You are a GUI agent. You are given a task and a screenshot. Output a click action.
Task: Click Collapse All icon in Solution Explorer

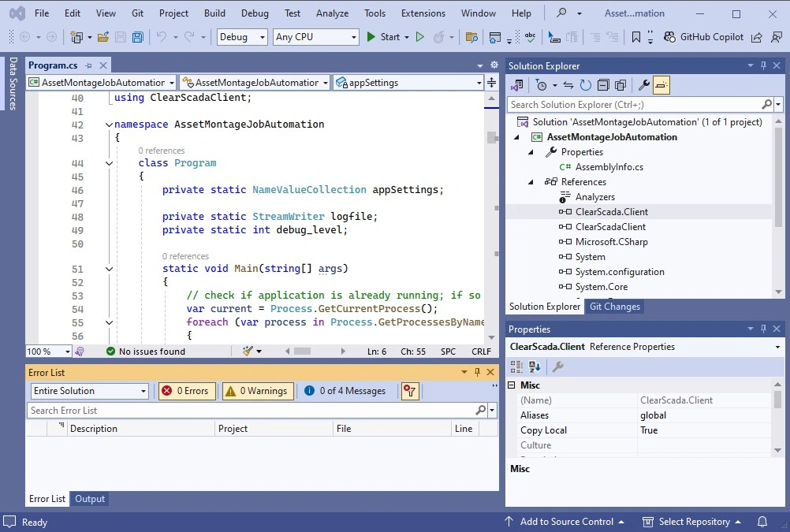(603, 85)
